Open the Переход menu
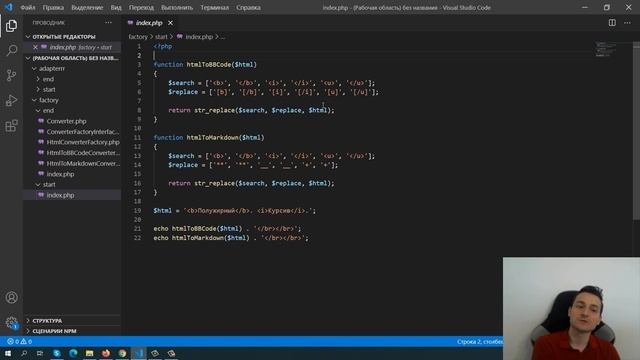The width and height of the screenshot is (640, 360). 141,7
